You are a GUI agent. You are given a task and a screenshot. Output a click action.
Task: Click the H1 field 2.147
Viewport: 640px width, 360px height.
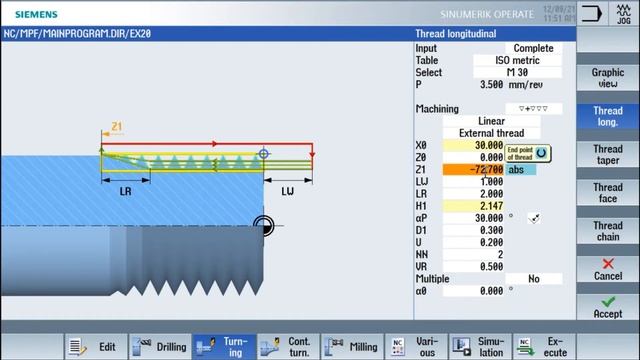click(473, 206)
